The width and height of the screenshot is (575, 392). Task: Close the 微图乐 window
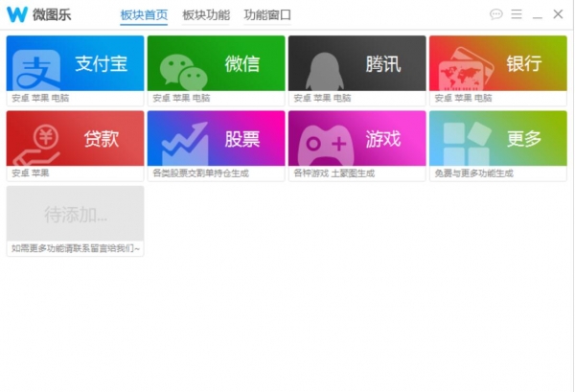pyautogui.click(x=558, y=14)
